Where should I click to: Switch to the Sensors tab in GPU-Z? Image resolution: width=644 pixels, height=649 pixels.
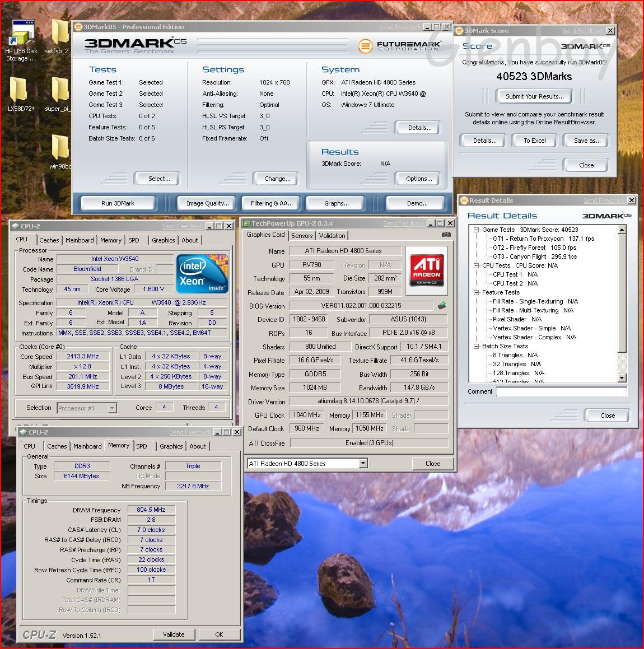[302, 236]
